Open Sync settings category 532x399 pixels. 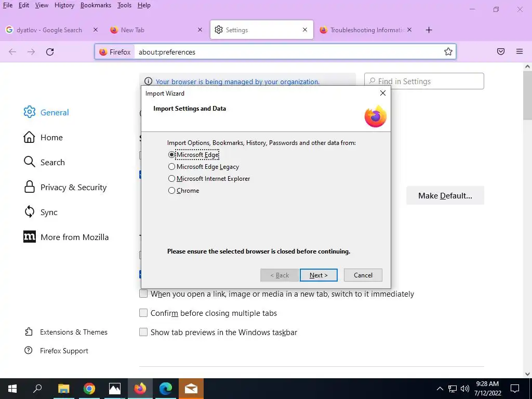(x=41, y=212)
